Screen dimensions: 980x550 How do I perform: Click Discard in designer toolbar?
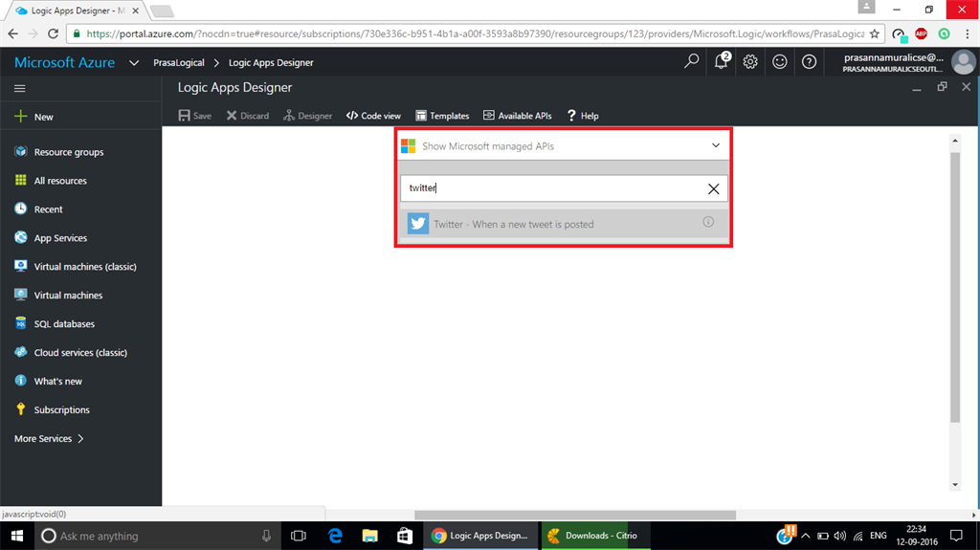pyautogui.click(x=248, y=116)
